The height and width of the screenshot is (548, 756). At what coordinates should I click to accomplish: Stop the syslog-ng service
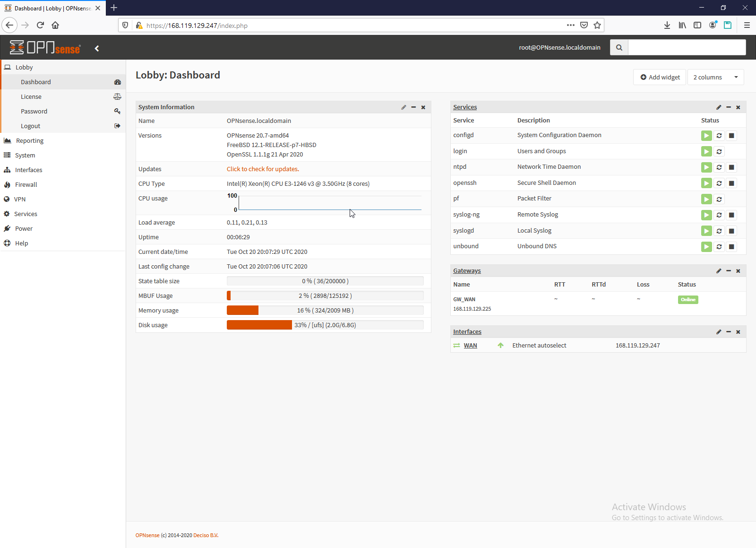731,215
